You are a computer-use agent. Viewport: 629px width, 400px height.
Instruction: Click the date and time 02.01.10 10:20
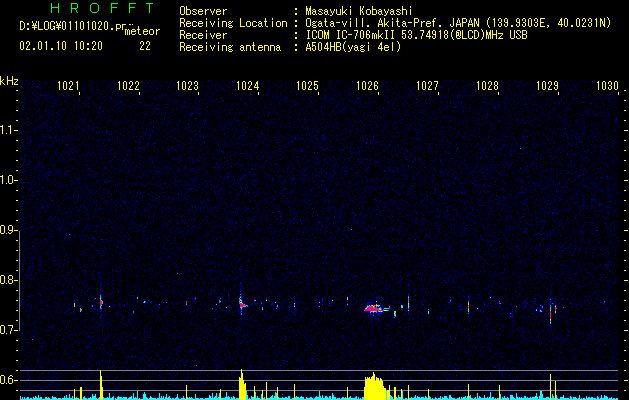pos(61,46)
